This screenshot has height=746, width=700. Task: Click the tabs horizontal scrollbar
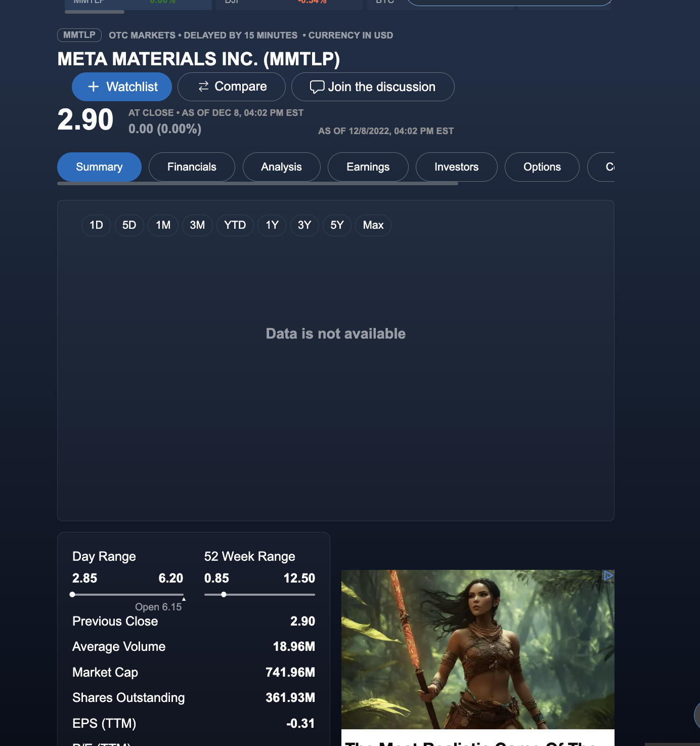coord(257,183)
